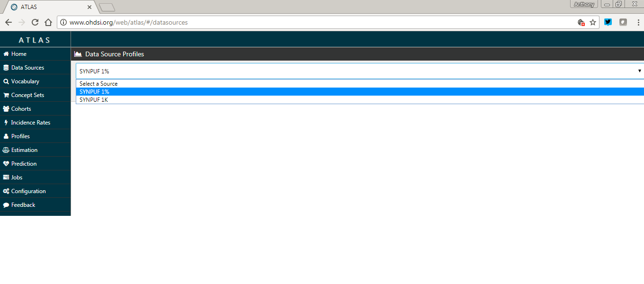
Task: Close the ATLAS browser tab
Action: click(89, 7)
